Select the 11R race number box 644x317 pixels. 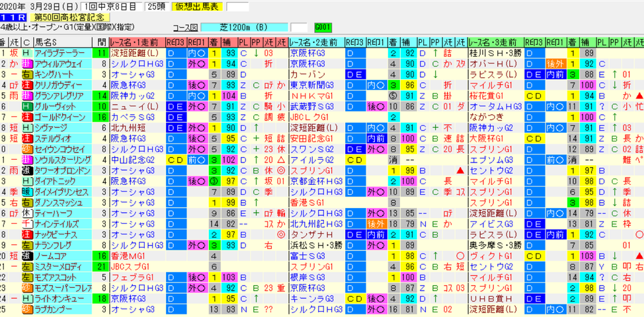point(13,17)
